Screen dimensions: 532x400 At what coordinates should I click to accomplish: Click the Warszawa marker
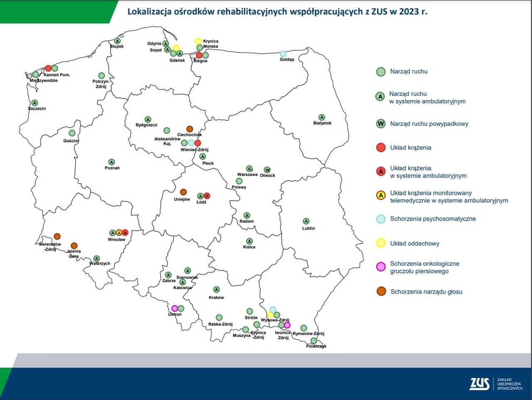249,169
